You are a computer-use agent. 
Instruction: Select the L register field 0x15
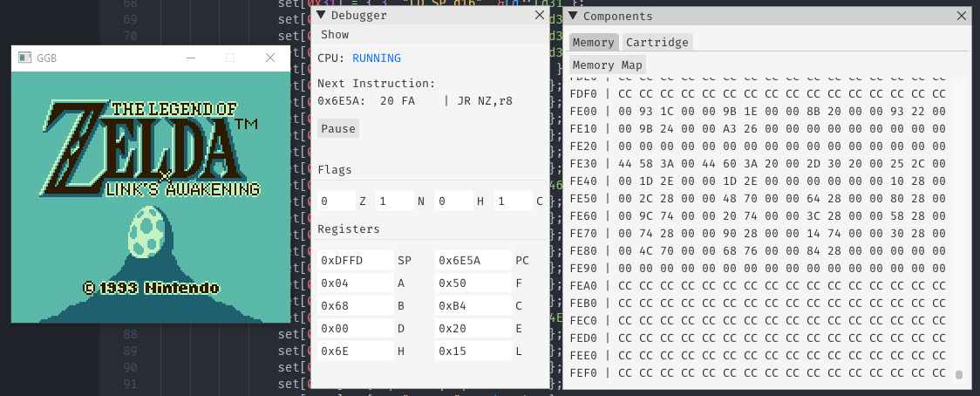coord(473,352)
